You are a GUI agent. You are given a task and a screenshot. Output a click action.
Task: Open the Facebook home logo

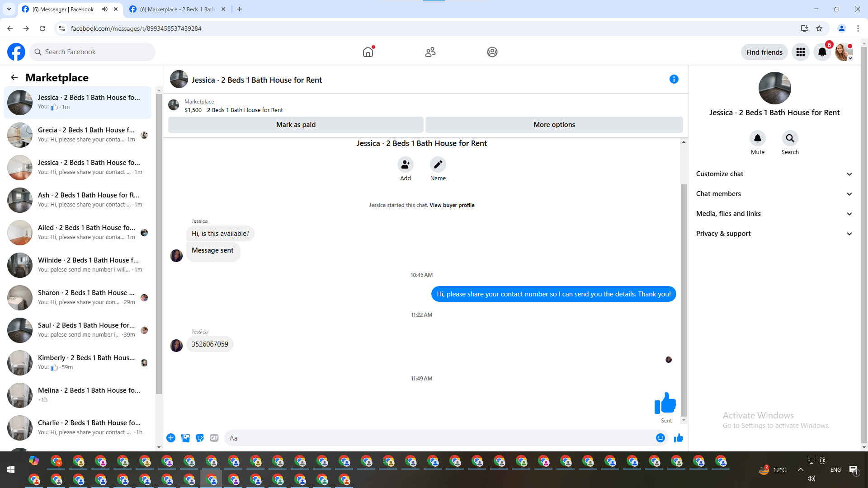click(x=16, y=52)
